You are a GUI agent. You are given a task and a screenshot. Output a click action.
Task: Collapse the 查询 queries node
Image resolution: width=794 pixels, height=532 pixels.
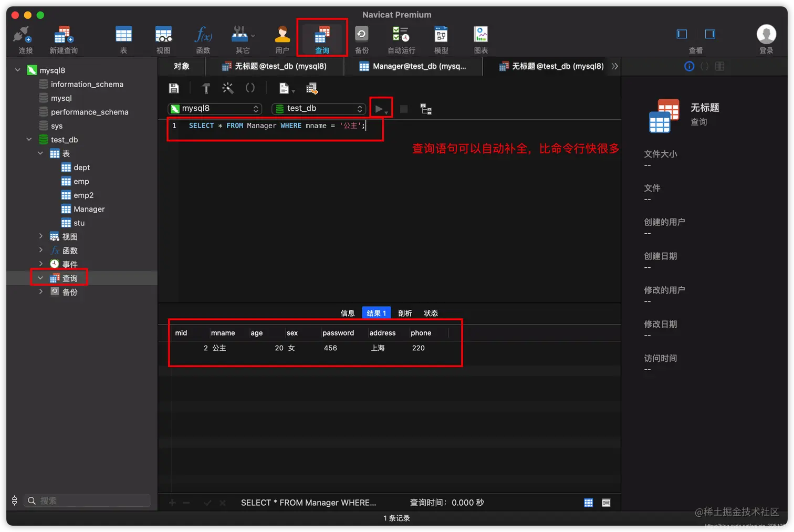[x=40, y=278]
